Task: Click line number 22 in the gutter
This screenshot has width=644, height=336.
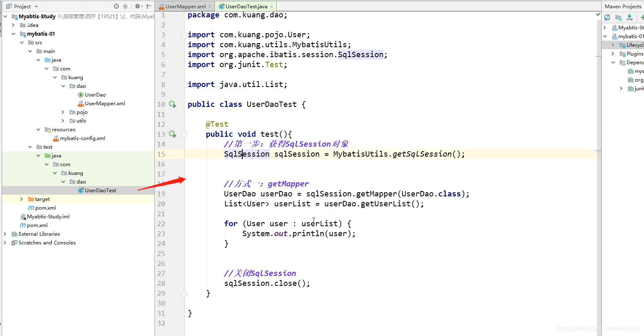Action: 161,224
